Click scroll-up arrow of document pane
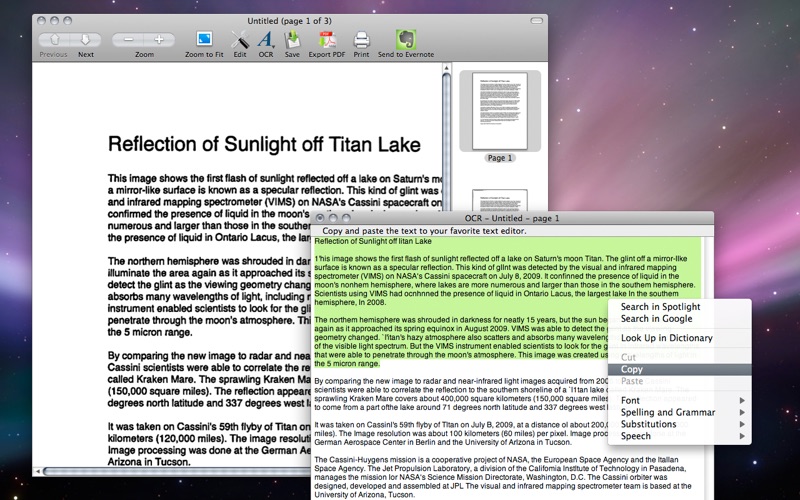800x500 pixels. [x=446, y=67]
